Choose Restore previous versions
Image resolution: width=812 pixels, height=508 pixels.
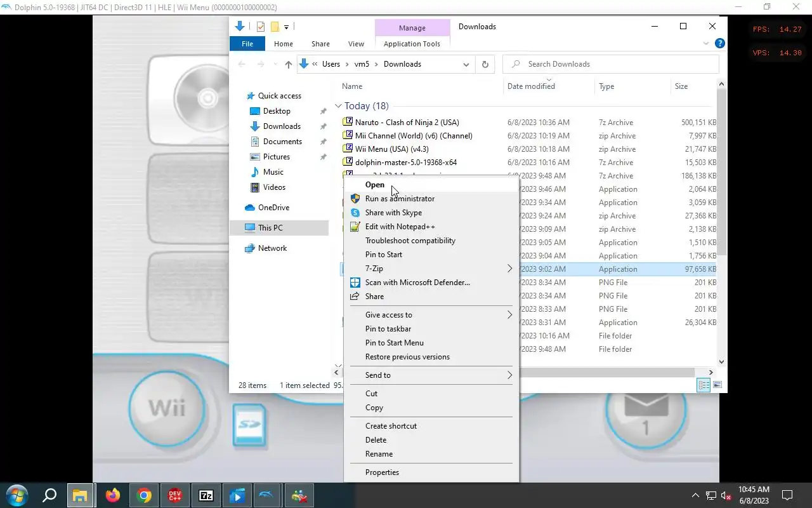click(431, 357)
